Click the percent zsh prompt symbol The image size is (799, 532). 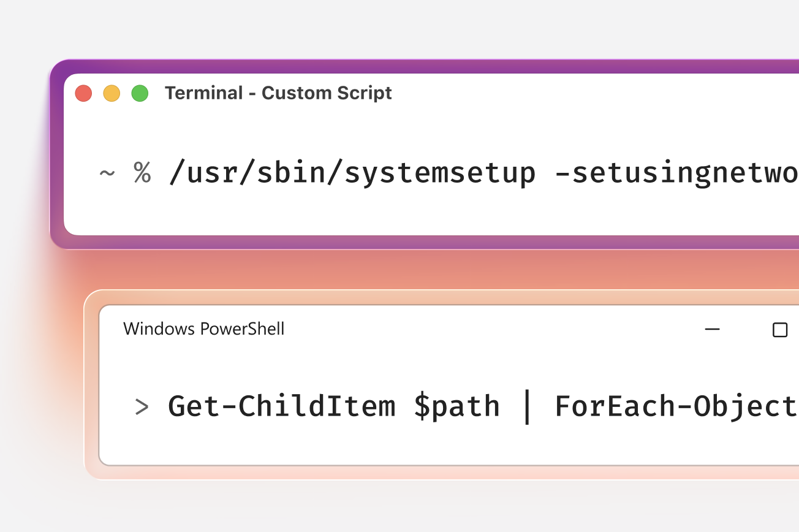[x=142, y=173]
